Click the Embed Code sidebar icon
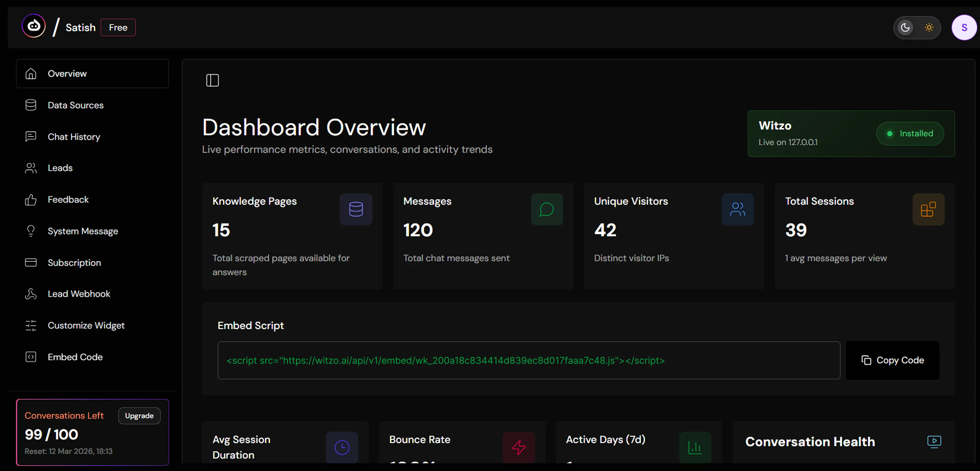This screenshot has height=471, width=980. pos(31,356)
